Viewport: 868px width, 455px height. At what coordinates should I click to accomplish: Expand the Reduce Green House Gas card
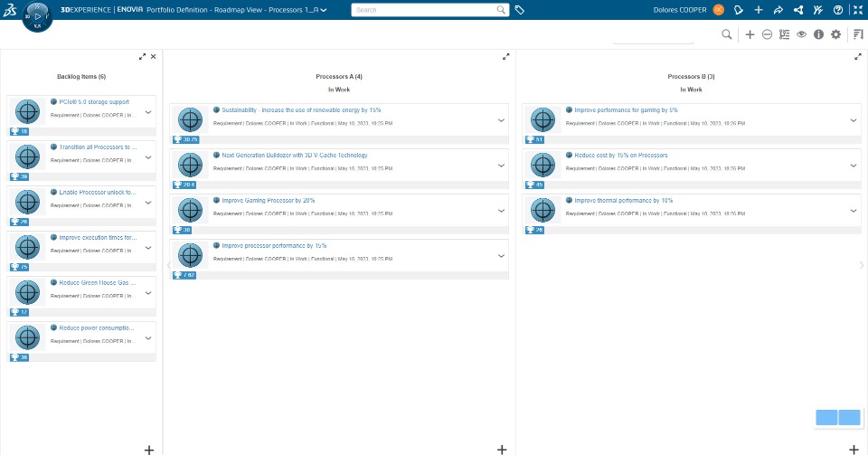[148, 293]
